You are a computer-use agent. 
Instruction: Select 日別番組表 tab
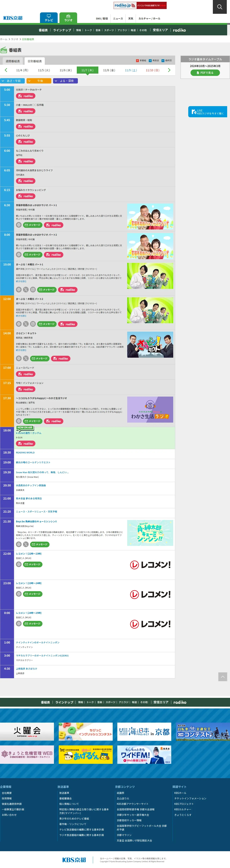point(35,61)
